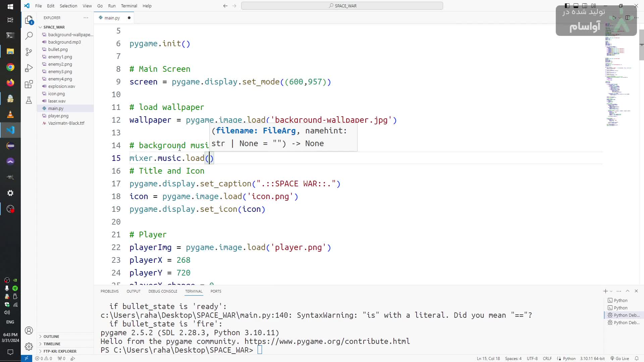
Task: Open the Testing flask view
Action: coord(29,100)
